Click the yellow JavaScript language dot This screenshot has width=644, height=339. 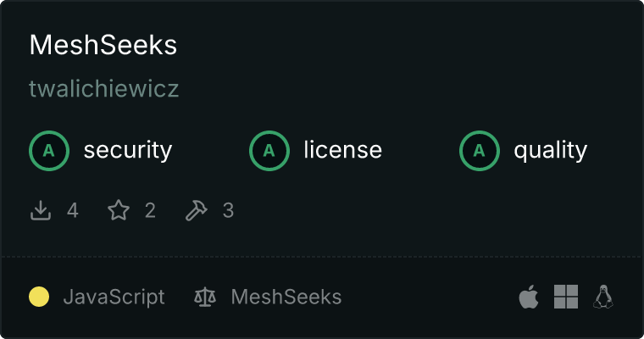coord(39,297)
